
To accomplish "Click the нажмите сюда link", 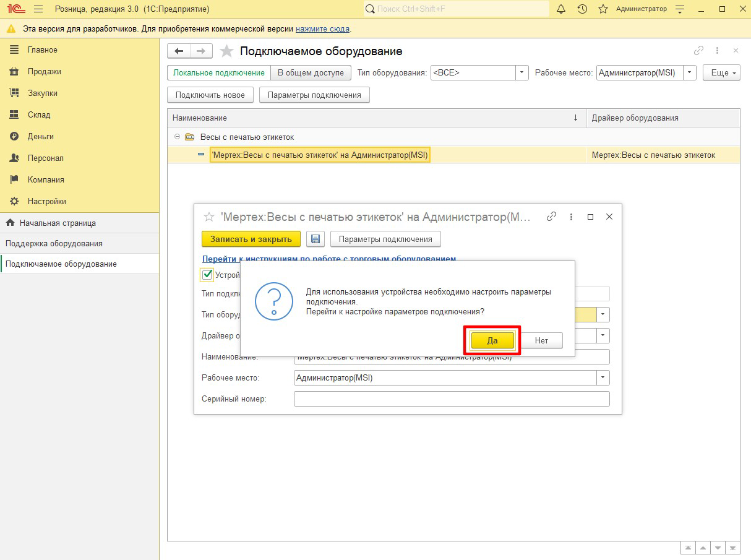I will pos(322,29).
